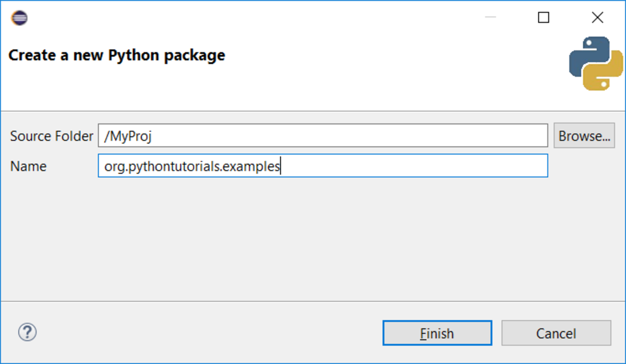Click the empty gray area below Name
Screen dimensions: 626x364
pyautogui.click(x=313, y=240)
